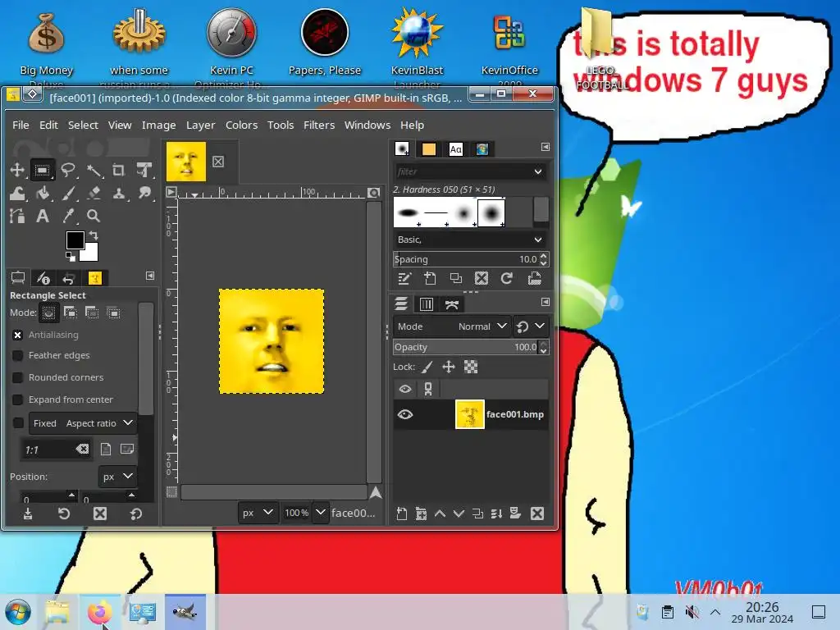
Task: Select the Smudge tool
Action: pos(144,194)
